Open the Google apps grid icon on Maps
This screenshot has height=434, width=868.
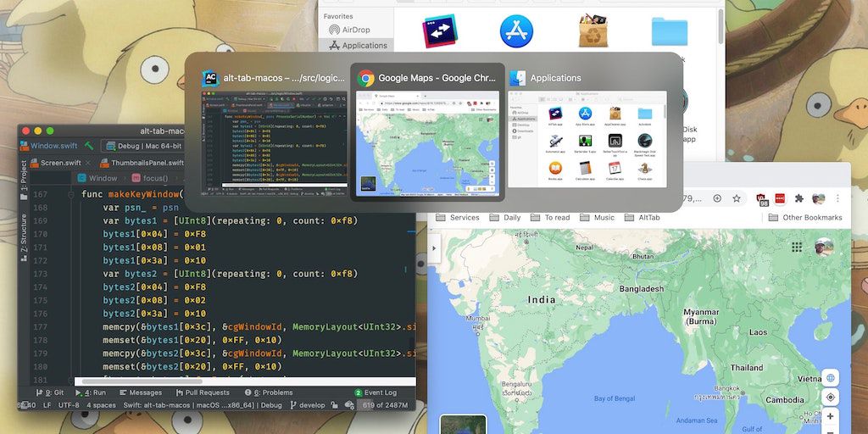click(x=797, y=247)
